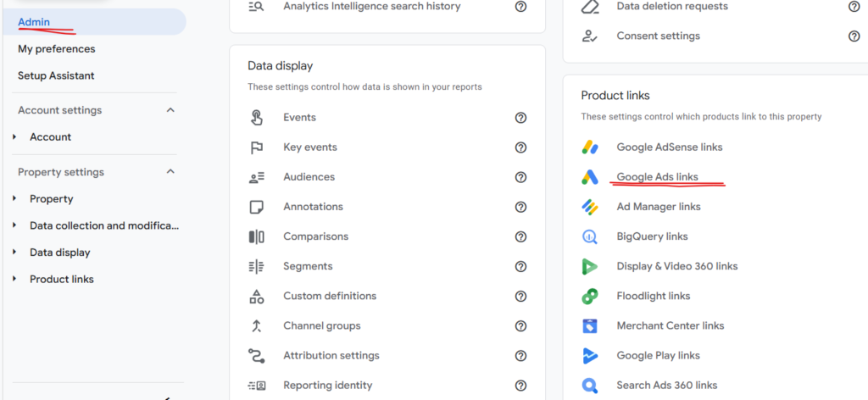Collapse the Account settings section

click(x=170, y=110)
